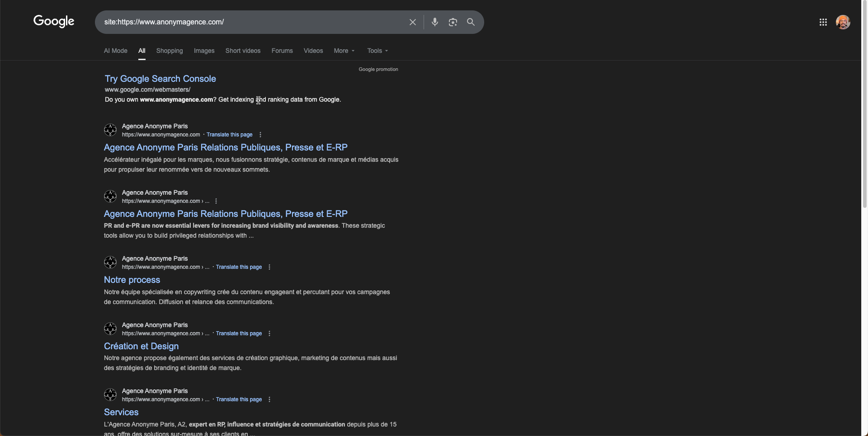Open search by image camera icon
Viewport: 868px width, 436px height.
pos(453,22)
